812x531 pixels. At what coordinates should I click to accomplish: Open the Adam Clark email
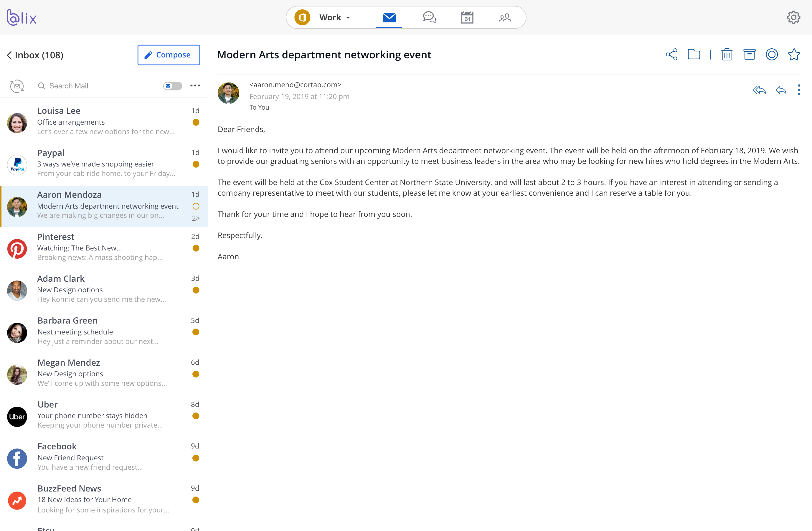[x=104, y=290]
